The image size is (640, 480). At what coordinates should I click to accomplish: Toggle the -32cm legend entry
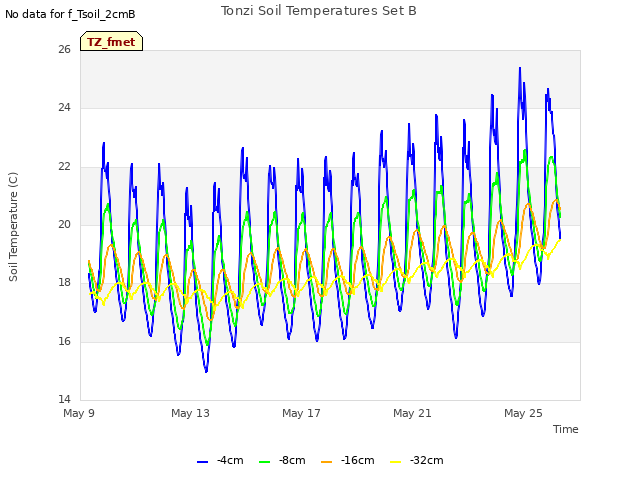pos(416,460)
